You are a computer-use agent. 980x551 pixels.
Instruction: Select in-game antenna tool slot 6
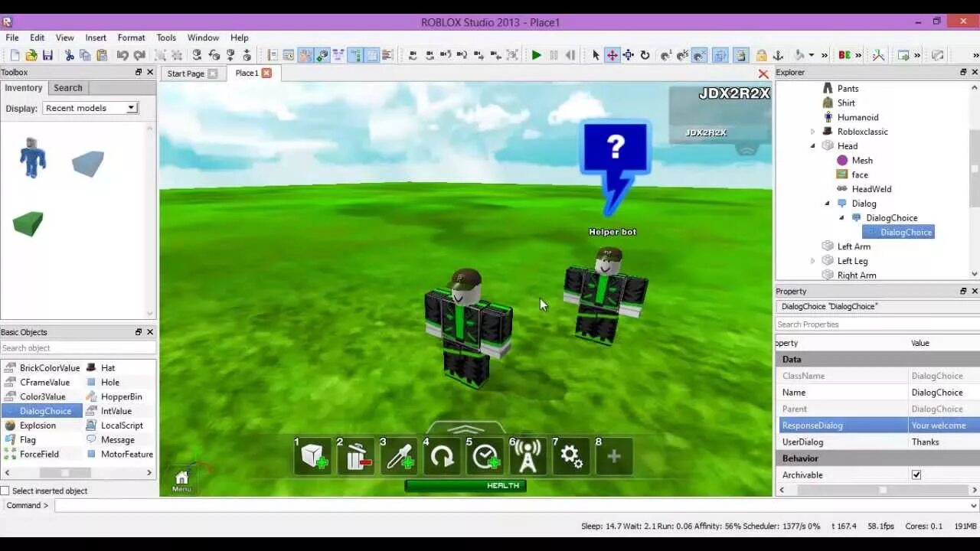coord(528,457)
